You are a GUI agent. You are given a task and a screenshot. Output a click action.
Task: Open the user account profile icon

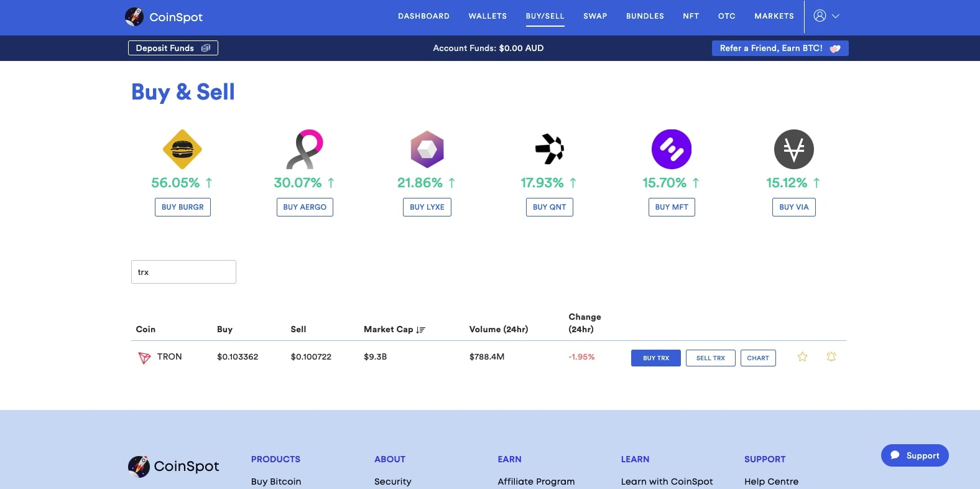(820, 16)
